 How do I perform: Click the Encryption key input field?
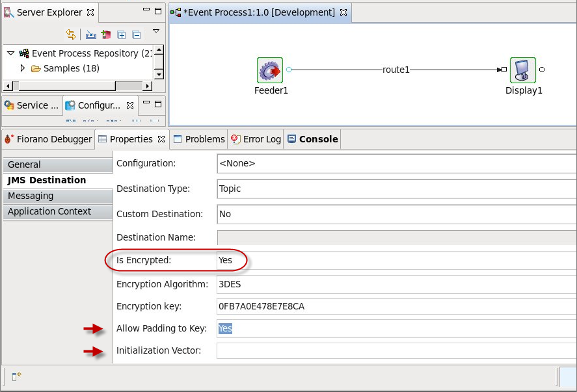pyautogui.click(x=397, y=306)
